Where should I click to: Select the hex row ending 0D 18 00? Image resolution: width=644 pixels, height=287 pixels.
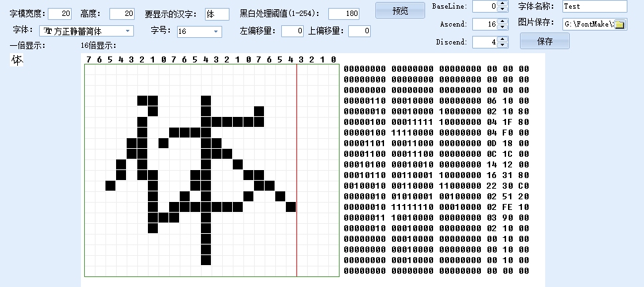pos(436,143)
